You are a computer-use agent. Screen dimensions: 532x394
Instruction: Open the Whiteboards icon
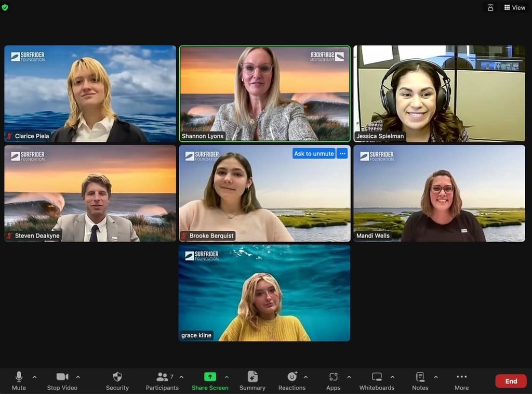377,377
